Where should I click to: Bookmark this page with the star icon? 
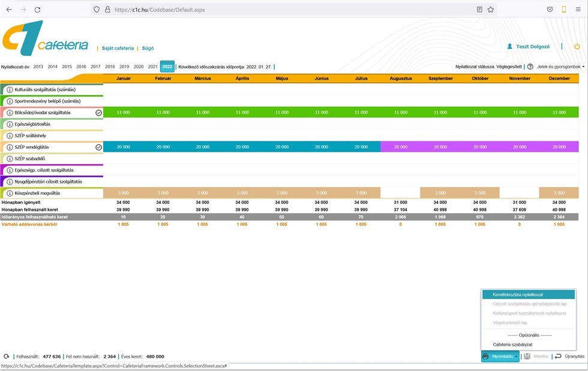[490, 10]
